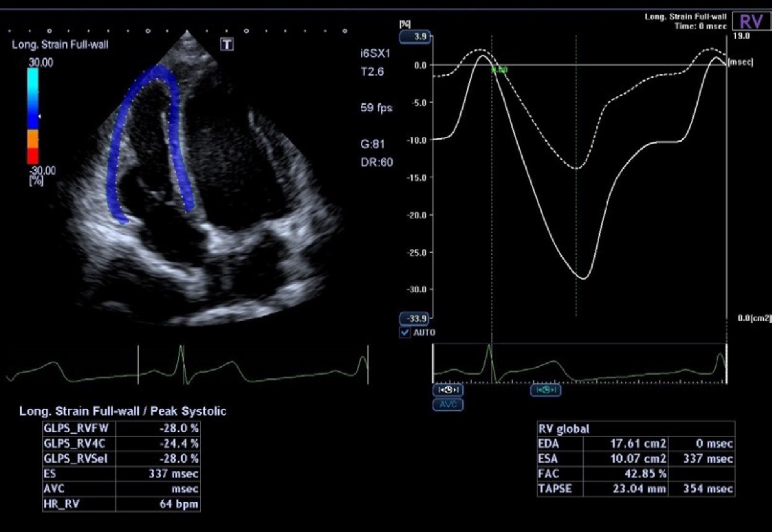Click the forward-step arrow on the teal clock control
The width and height of the screenshot is (772, 532).
(x=553, y=390)
